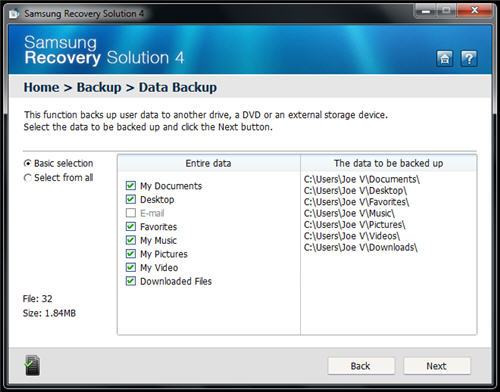
Task: Click the Next button
Action: tap(437, 366)
